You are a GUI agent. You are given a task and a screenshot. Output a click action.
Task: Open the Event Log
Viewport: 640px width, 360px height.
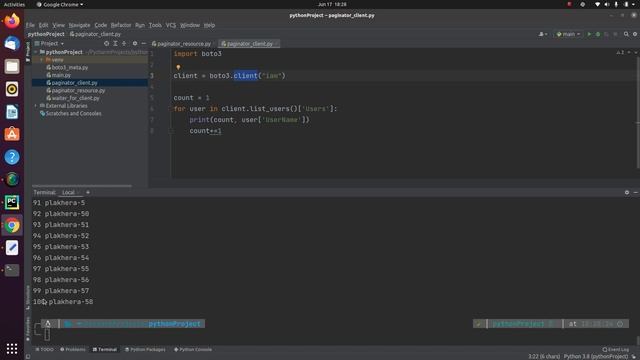616,349
